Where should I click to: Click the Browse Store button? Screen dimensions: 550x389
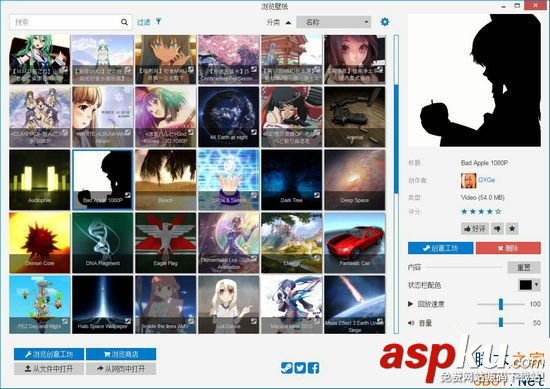[121, 354]
